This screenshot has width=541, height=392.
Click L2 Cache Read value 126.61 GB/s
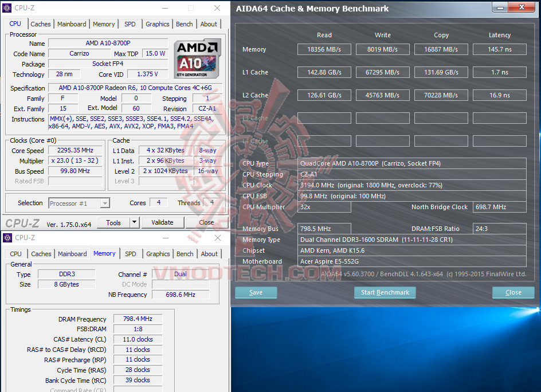click(x=324, y=95)
